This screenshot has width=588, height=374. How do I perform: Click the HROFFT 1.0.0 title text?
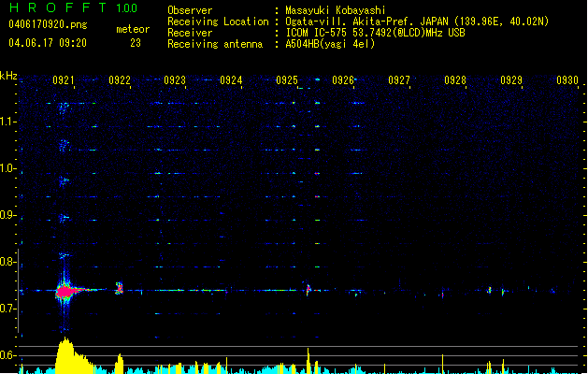click(74, 7)
